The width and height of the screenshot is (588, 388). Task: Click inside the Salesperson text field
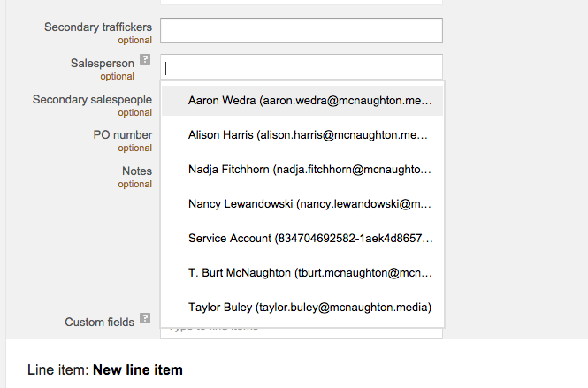pos(301,67)
